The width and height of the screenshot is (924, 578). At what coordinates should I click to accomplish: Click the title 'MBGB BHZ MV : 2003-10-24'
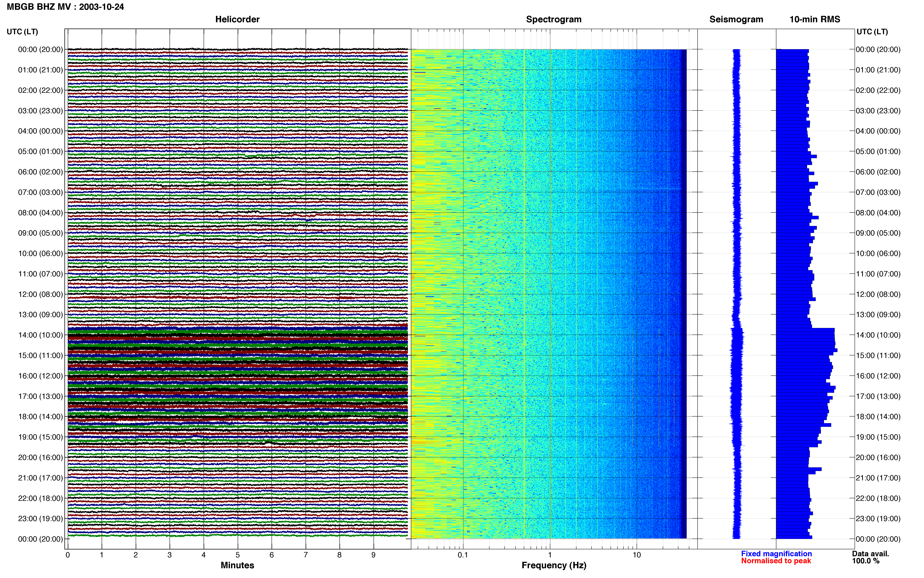click(65, 7)
